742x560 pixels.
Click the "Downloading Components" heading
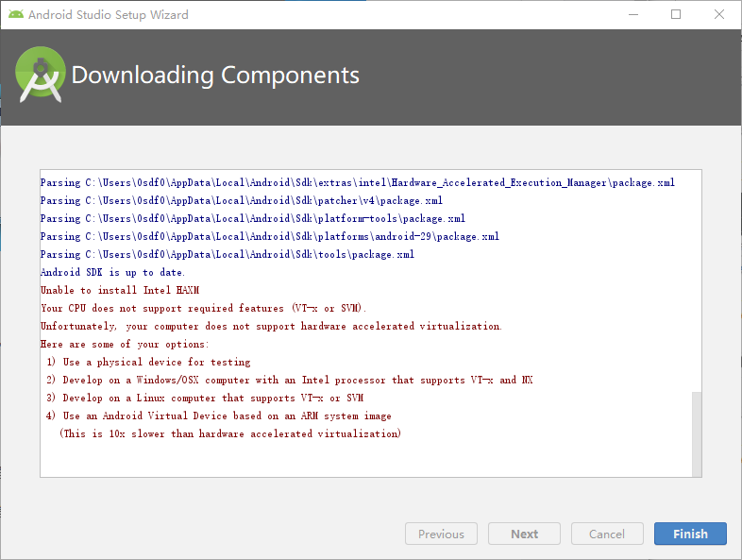pyautogui.click(x=215, y=76)
